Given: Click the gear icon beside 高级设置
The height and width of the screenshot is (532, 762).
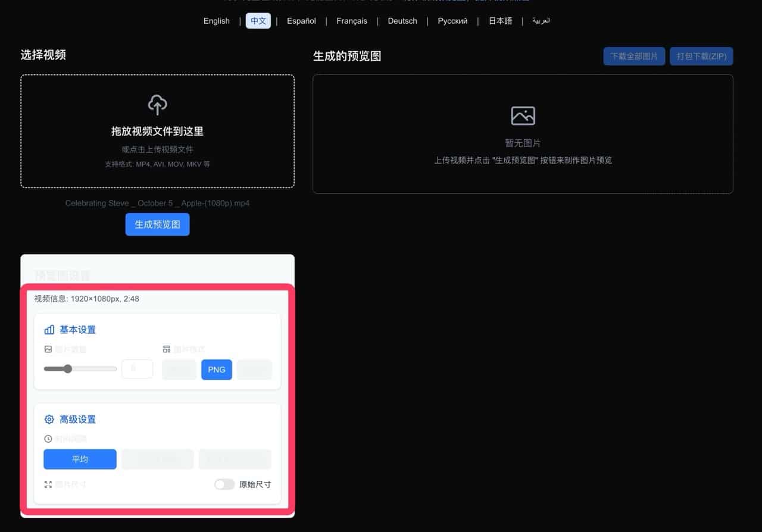Looking at the screenshot, I should coord(49,420).
